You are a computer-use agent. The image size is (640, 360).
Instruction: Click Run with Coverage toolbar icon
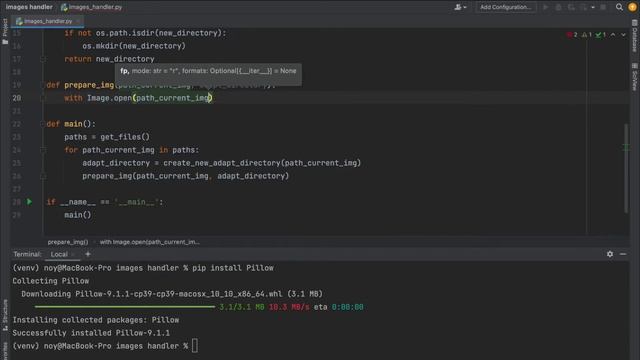(x=571, y=7)
